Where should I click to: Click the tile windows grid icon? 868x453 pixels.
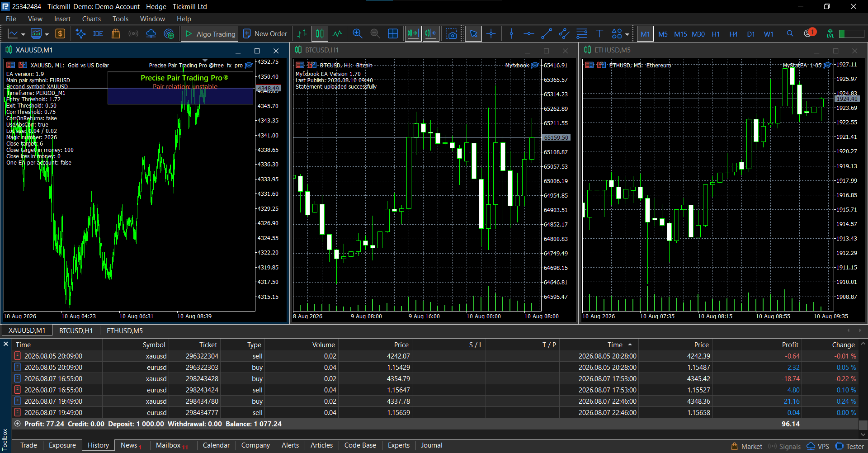pyautogui.click(x=393, y=34)
